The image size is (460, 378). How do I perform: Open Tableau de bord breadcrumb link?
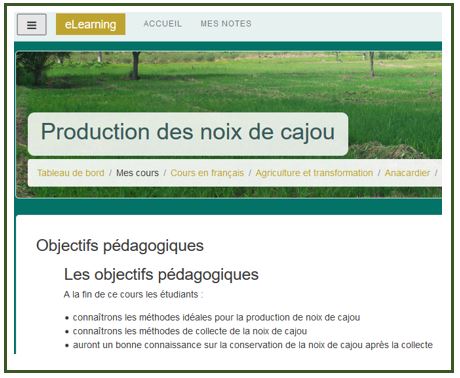click(71, 173)
